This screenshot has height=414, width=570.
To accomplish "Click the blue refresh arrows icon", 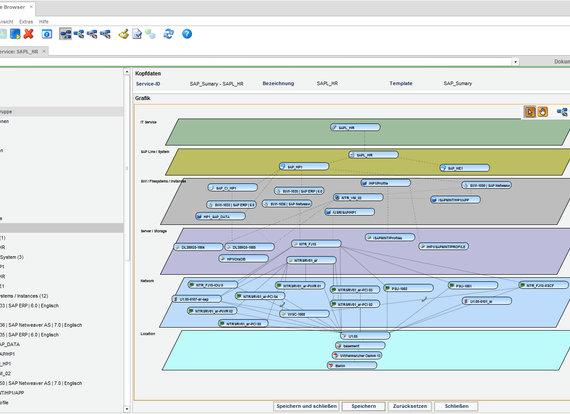I will point(168,34).
